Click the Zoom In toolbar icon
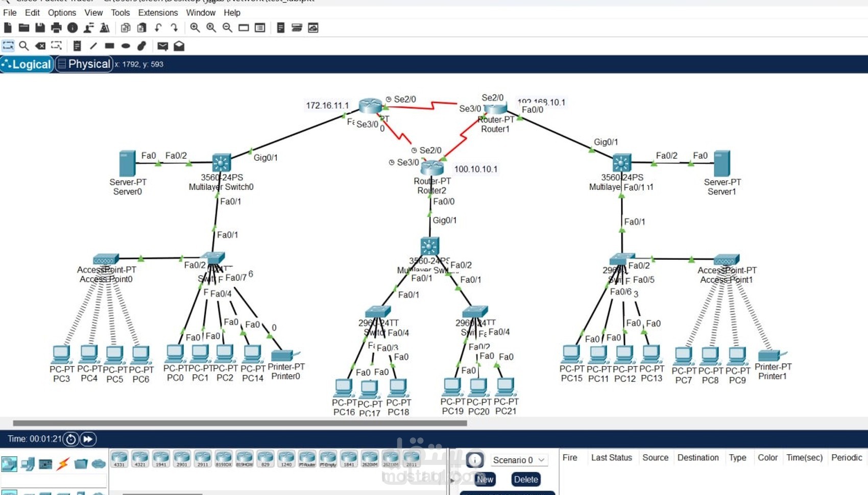This screenshot has width=868, height=495. tap(194, 28)
